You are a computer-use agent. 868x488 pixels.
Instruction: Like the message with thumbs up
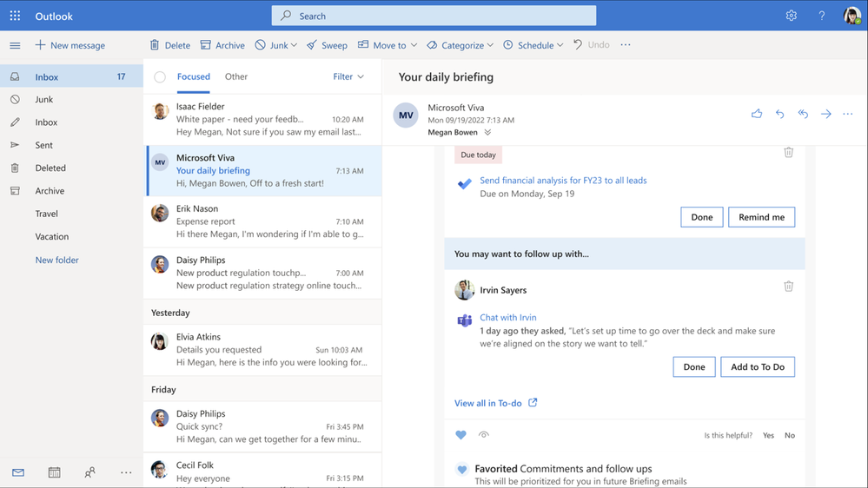click(757, 114)
